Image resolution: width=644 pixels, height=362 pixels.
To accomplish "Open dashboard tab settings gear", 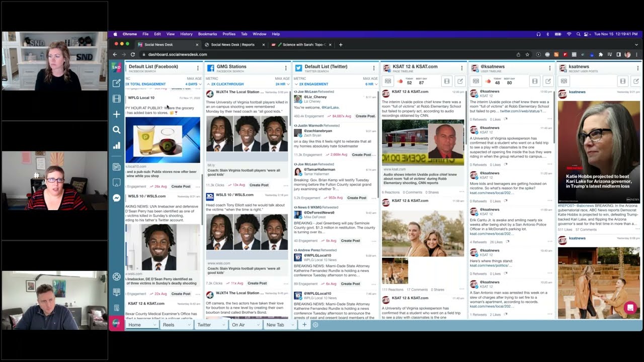I will 315,325.
